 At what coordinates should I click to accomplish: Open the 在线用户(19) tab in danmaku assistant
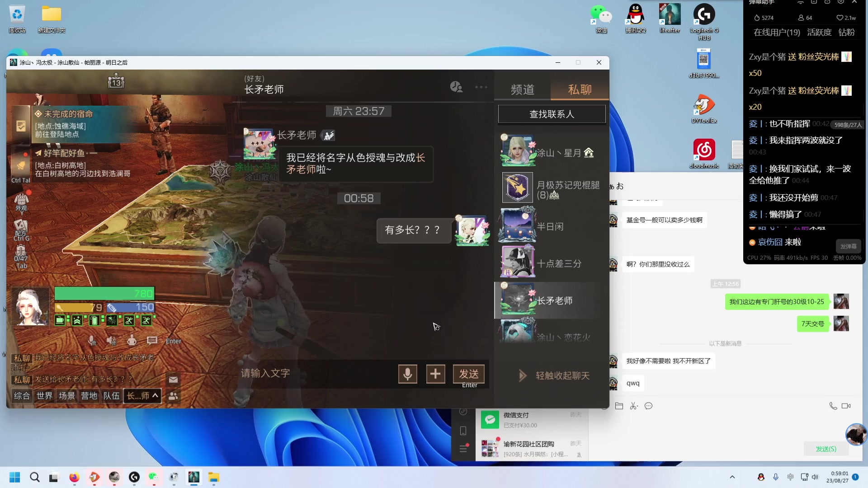point(776,33)
